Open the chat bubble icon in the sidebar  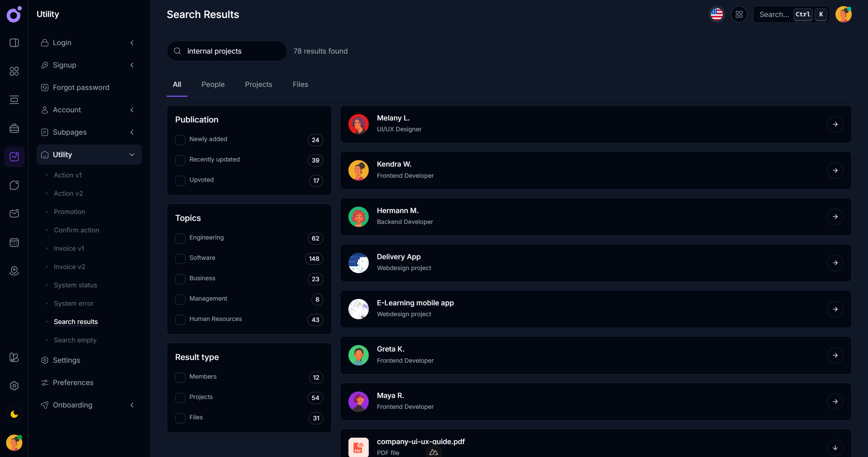coord(14,185)
